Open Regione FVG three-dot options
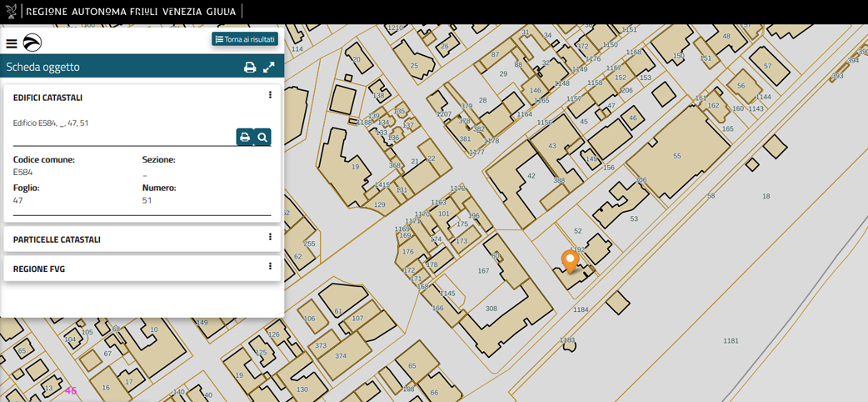868x402 pixels. [270, 267]
